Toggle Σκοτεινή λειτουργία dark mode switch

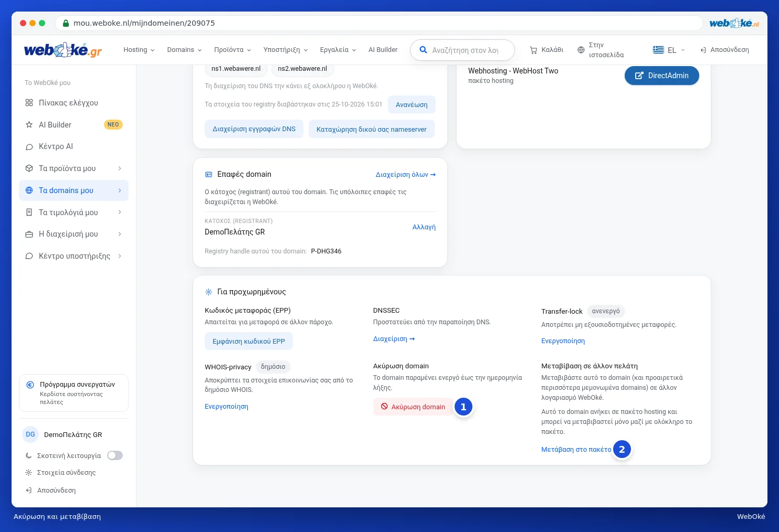tap(115, 455)
